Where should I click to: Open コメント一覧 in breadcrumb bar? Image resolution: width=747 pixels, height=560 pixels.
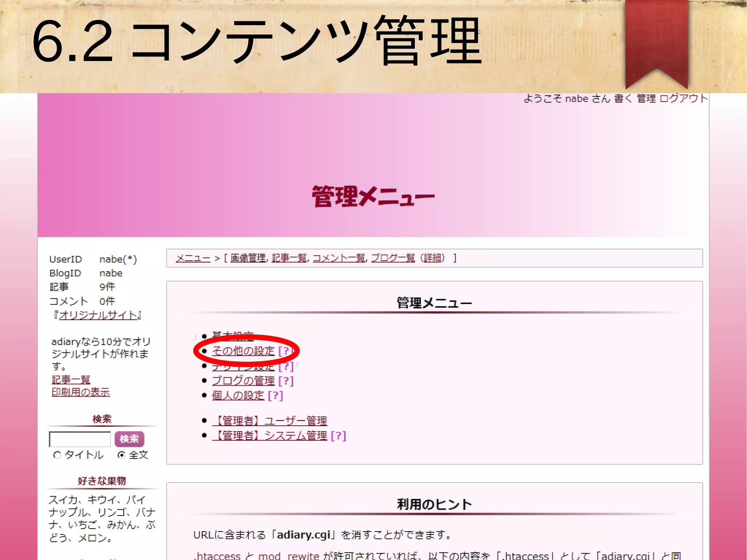pos(339,258)
